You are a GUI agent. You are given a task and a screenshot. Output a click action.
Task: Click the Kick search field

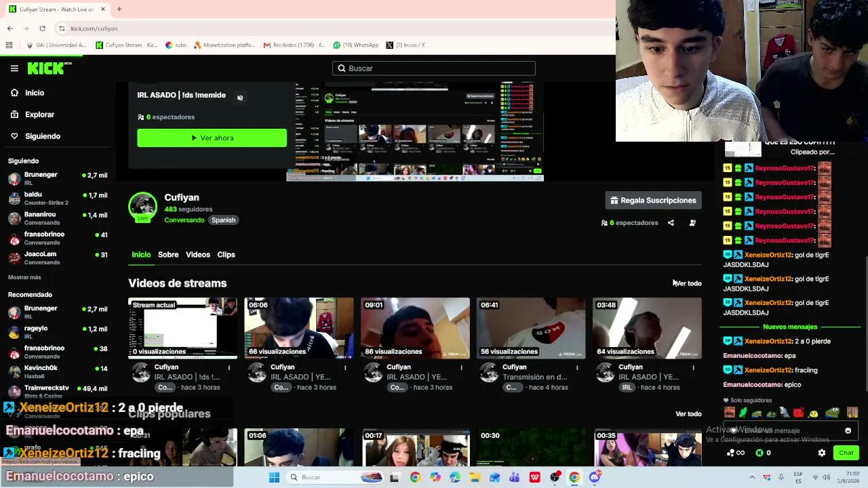(x=434, y=68)
